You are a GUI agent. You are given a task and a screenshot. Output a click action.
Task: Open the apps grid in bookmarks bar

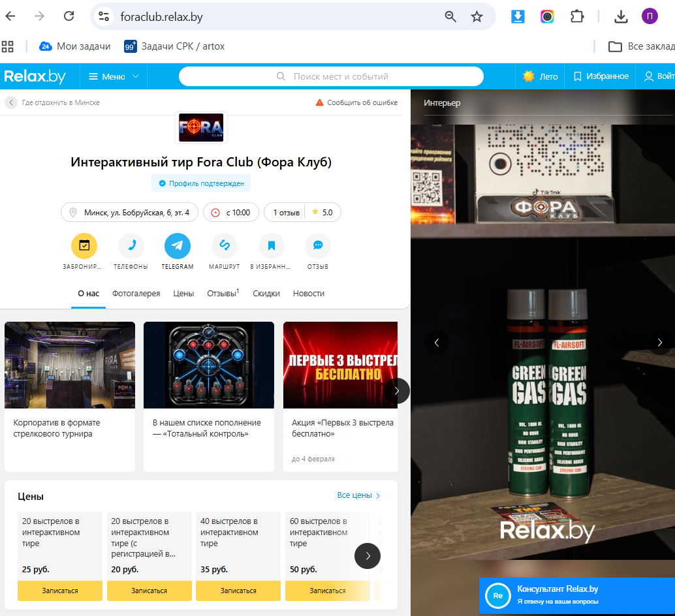coord(8,46)
